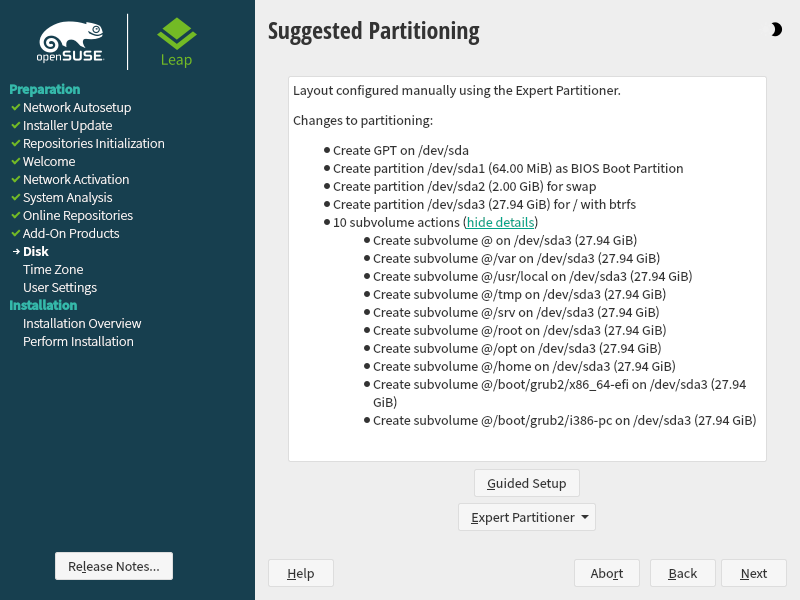800x600 pixels.
Task: Abort the installation
Action: [x=606, y=573]
